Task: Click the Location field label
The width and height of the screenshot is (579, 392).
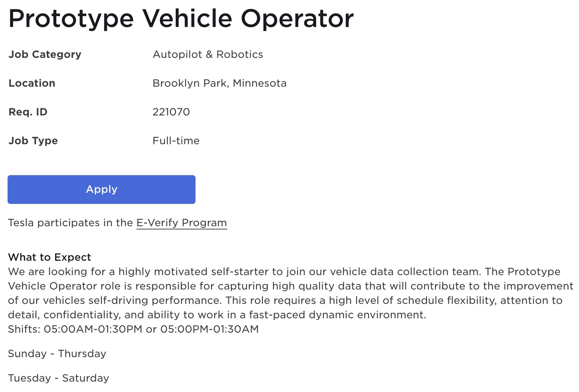Action: (x=32, y=83)
